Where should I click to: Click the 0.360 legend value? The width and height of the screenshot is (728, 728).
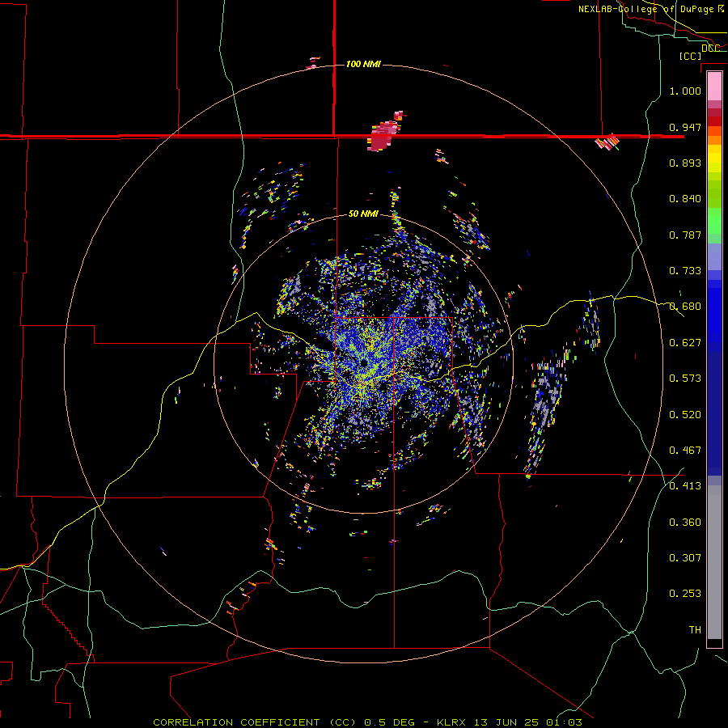[x=685, y=523]
